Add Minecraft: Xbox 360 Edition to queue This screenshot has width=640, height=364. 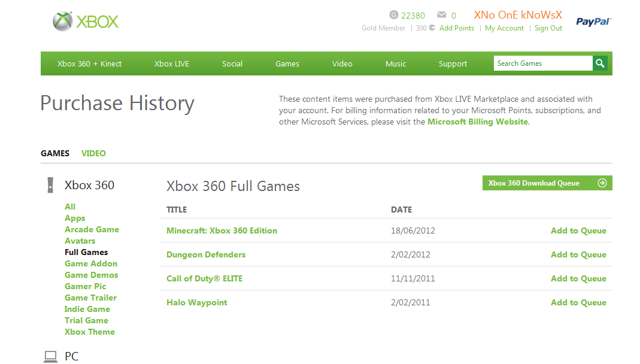[x=578, y=230]
